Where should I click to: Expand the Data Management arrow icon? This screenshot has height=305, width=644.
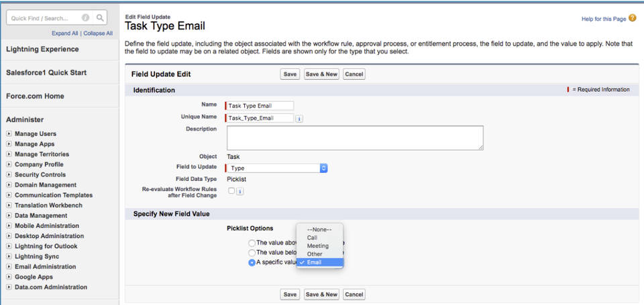(x=9, y=216)
